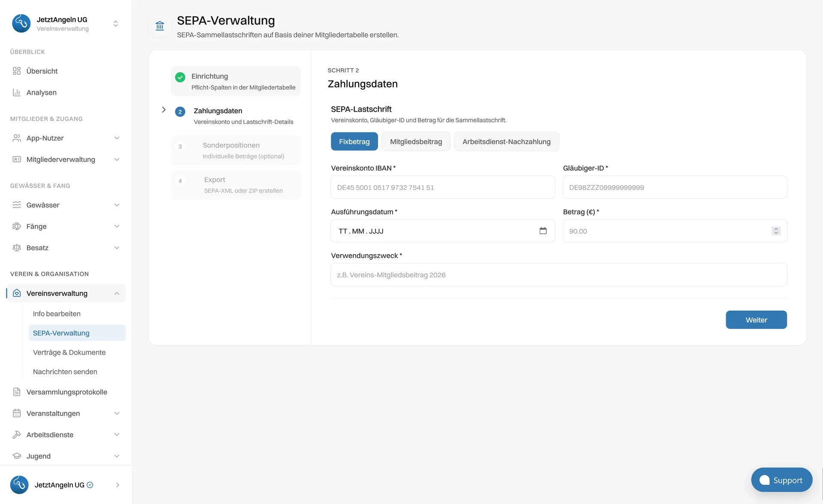
Task: Click the App-Nutzer users icon
Action: 17,138
